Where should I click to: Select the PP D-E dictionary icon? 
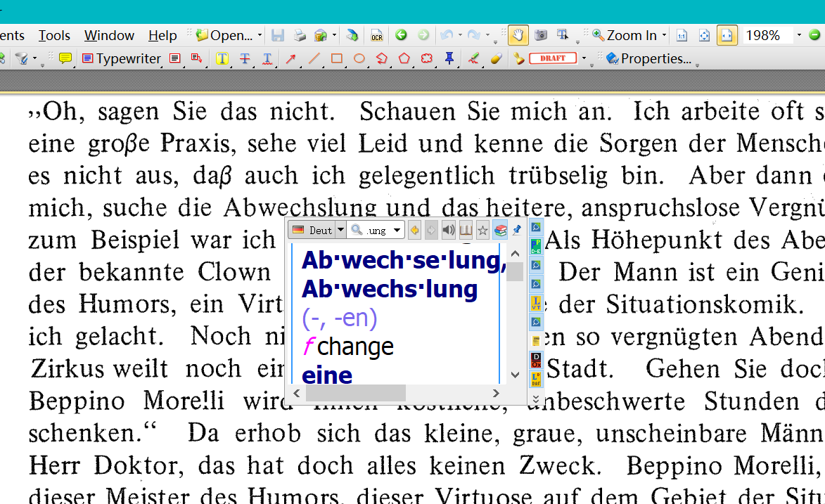[536, 246]
